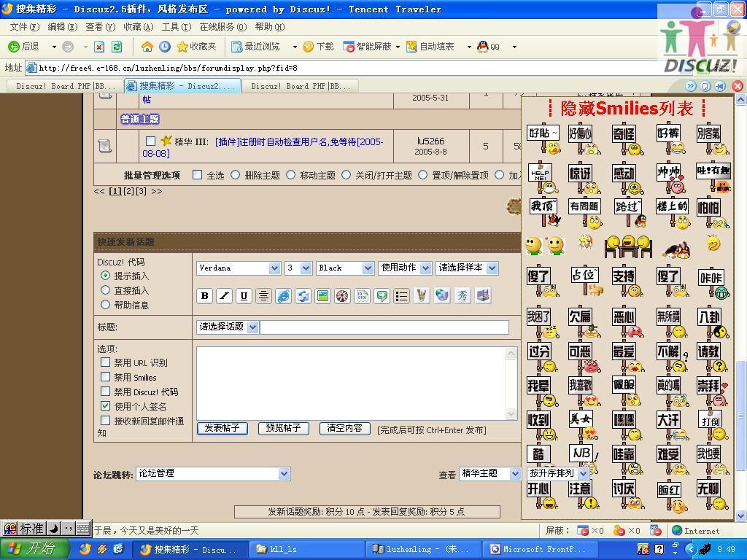Open the 注册时自动检查用户名 thread link
Image resolution: width=747 pixels, height=560 pixels.
pyautogui.click(x=263, y=147)
